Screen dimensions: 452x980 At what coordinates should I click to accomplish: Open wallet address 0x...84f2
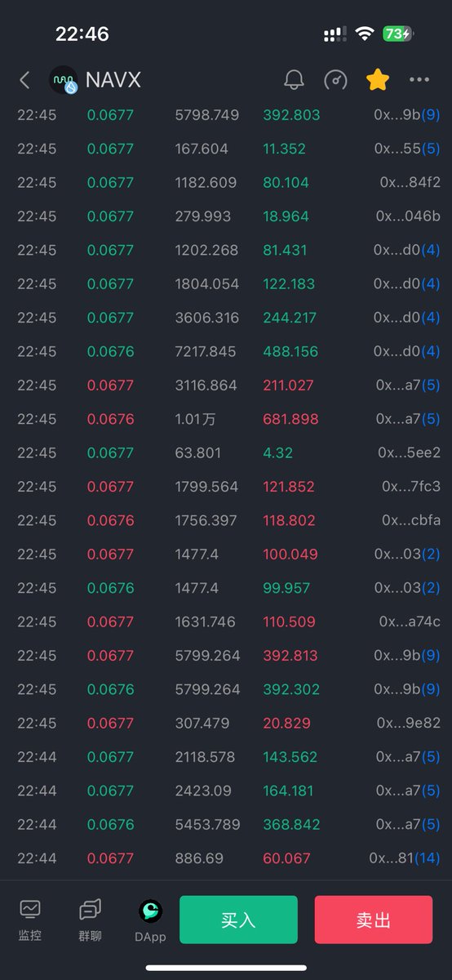[x=410, y=183]
